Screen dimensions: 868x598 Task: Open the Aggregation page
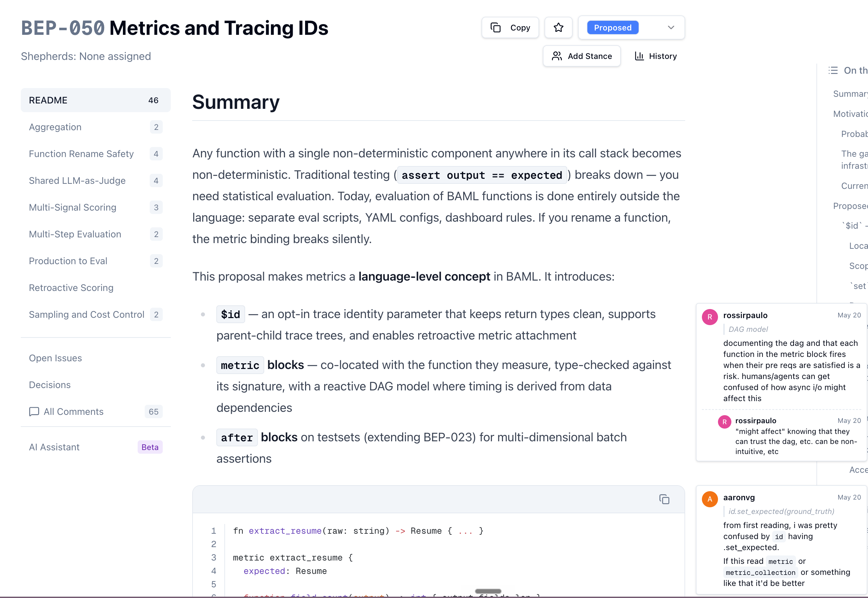coord(95,127)
